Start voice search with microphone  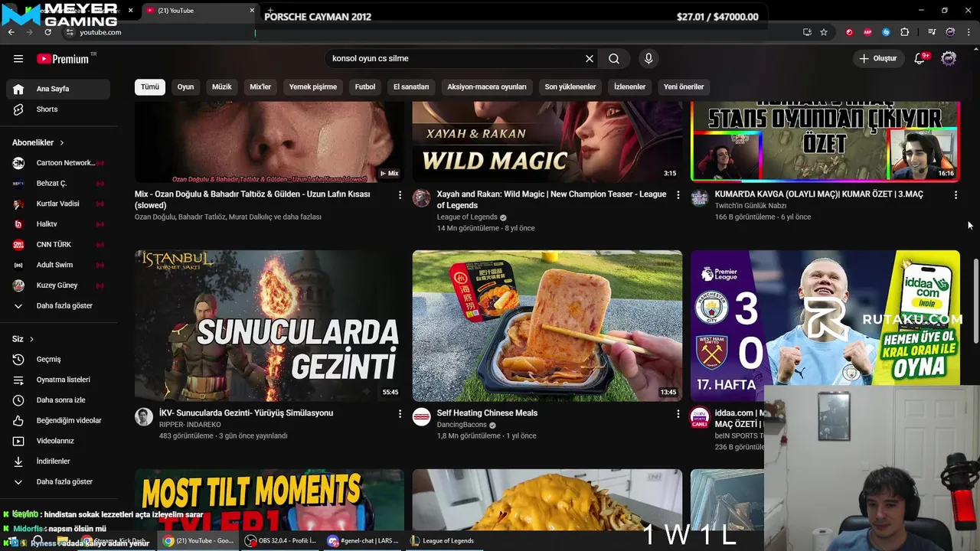point(648,58)
